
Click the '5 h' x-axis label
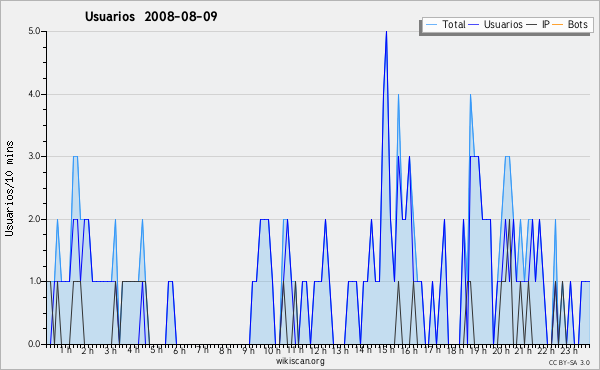156,350
